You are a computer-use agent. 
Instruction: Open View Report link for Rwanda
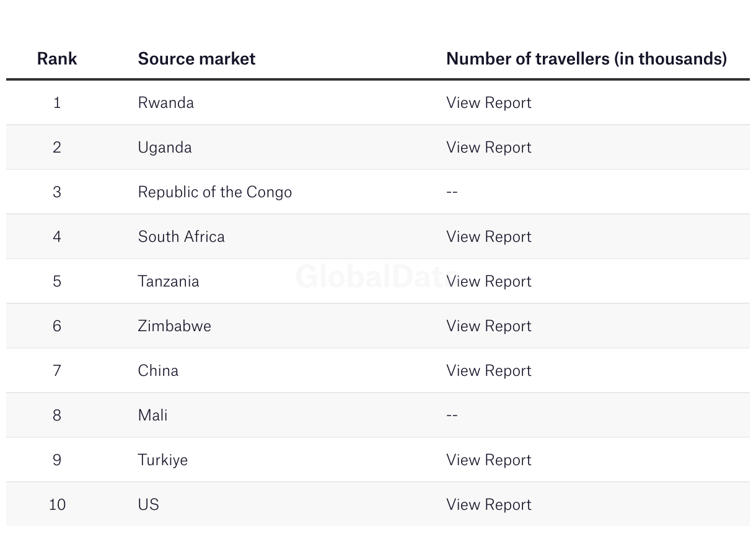pos(488,103)
